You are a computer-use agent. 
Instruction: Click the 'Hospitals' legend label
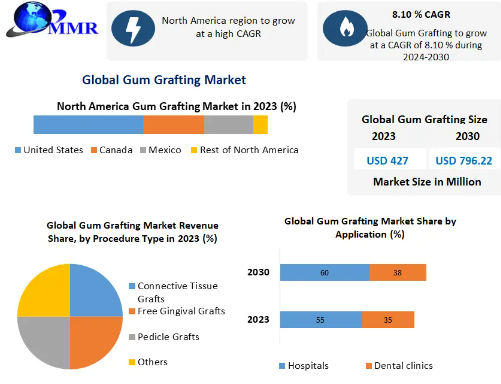point(308,366)
